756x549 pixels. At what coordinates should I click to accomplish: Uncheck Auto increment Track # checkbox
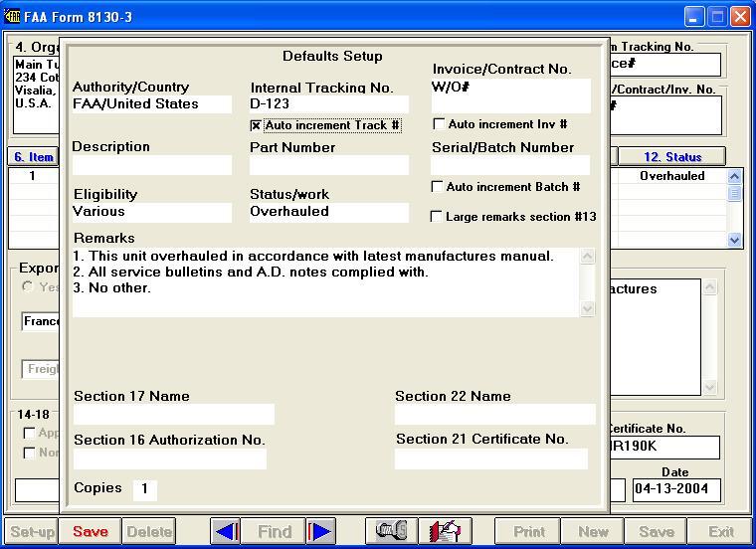256,126
